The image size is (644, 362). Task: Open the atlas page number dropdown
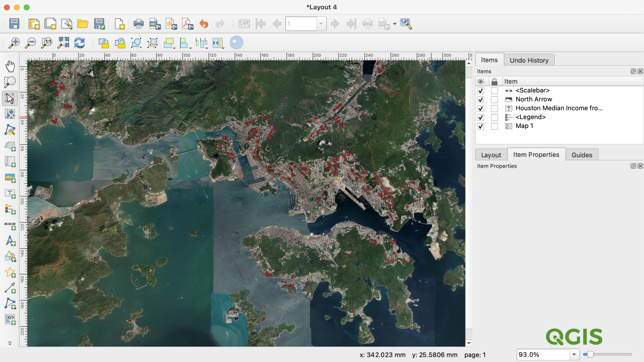tap(321, 24)
